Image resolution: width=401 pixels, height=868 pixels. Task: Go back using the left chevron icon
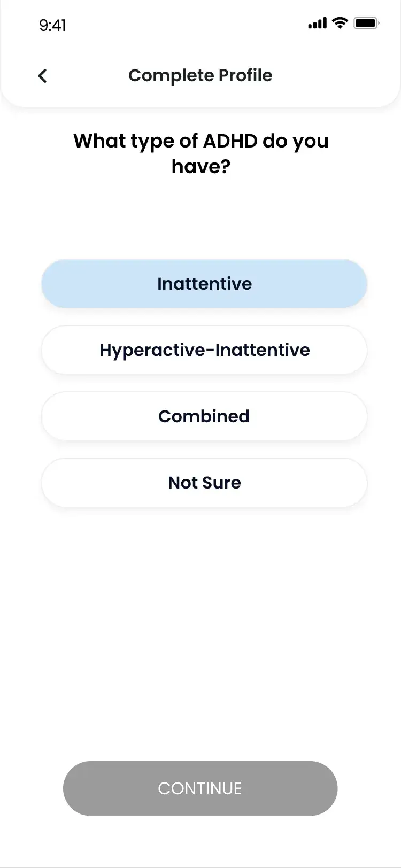[x=43, y=76]
